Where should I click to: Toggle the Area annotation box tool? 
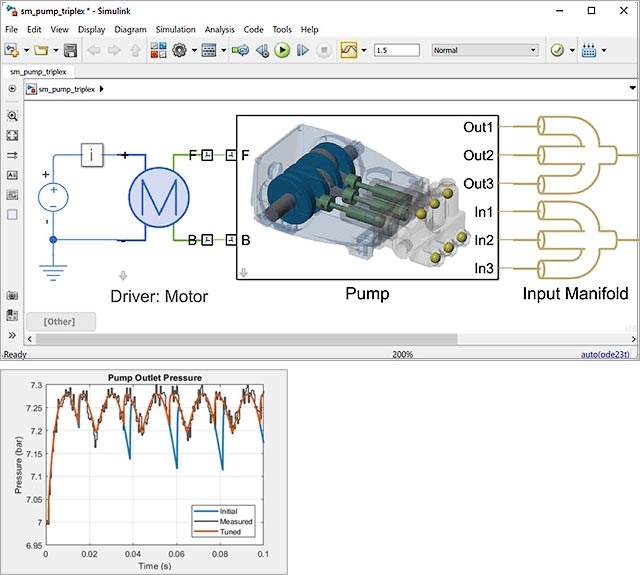click(x=12, y=215)
